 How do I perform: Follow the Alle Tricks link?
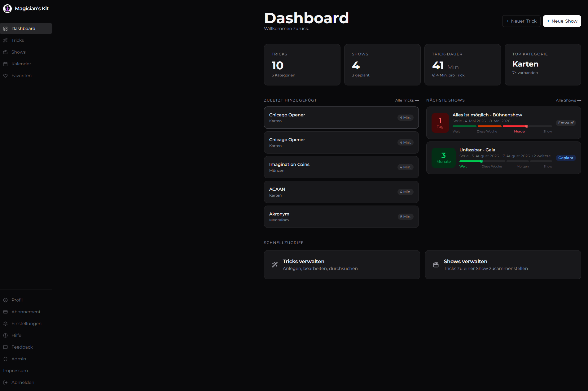point(407,100)
